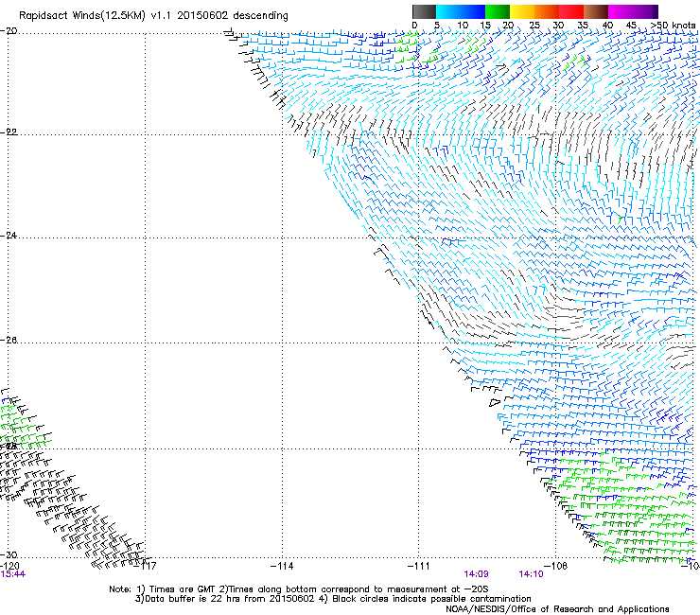The width and height of the screenshot is (700, 615).
Task: Click the 'Data buffer is 22 hrs' note line
Action: (333, 599)
